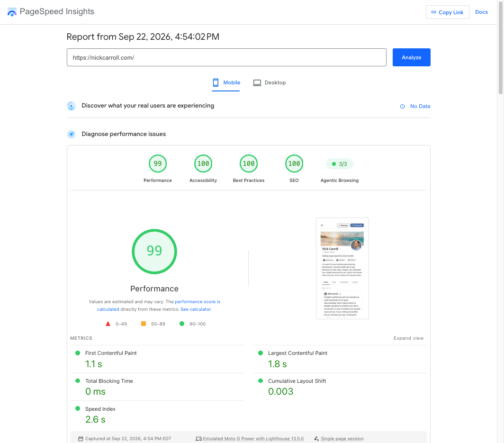Click Total Blocking Time metric label
The image size is (504, 443).
pyautogui.click(x=109, y=381)
